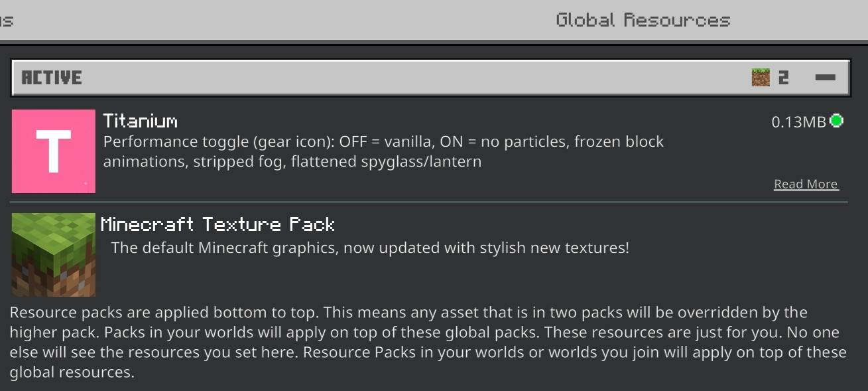Click the grass block Minecraft Texture Pack icon
Viewport: 868px width, 391px height.
[54, 254]
